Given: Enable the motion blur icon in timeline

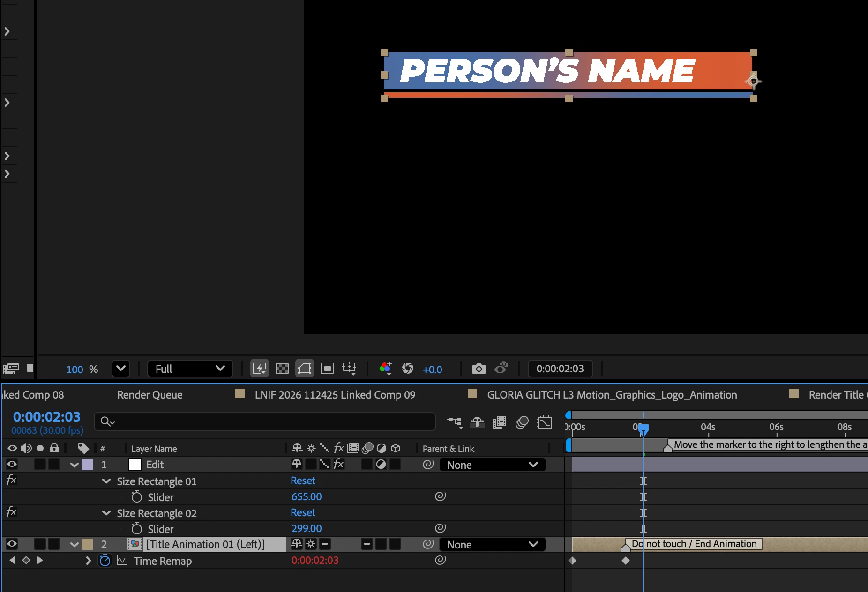Looking at the screenshot, I should tap(522, 422).
